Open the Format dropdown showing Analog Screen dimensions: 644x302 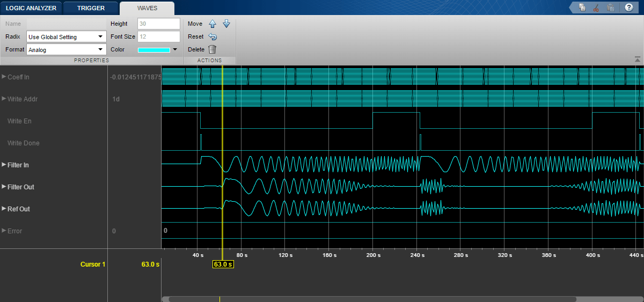point(67,49)
